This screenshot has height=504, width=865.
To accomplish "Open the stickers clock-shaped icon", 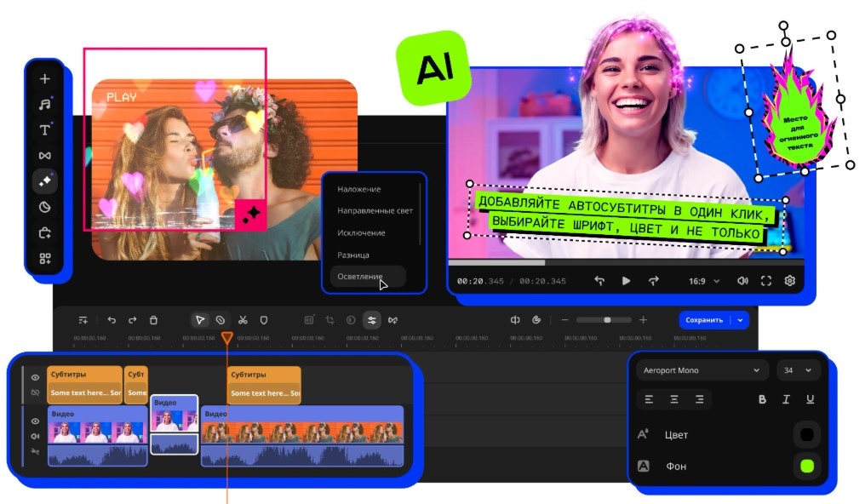I will click(44, 207).
